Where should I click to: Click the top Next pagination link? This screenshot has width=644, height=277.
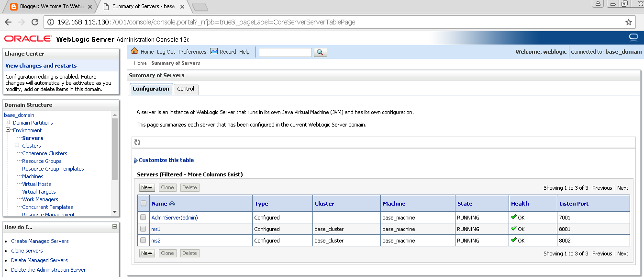(622, 188)
